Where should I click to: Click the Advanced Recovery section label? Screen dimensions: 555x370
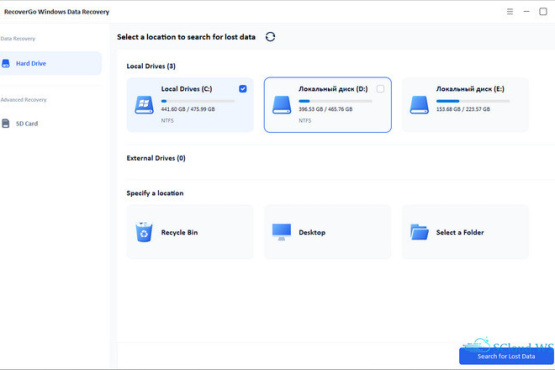(23, 100)
